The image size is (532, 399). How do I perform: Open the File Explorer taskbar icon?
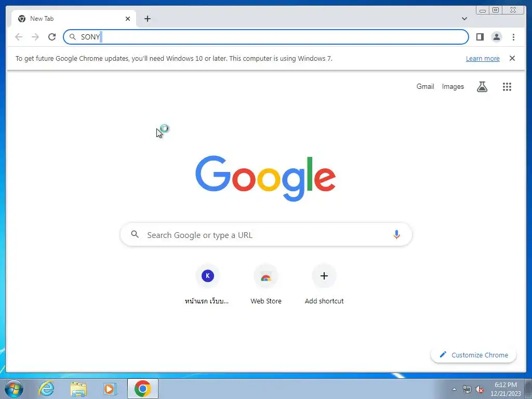(78, 389)
